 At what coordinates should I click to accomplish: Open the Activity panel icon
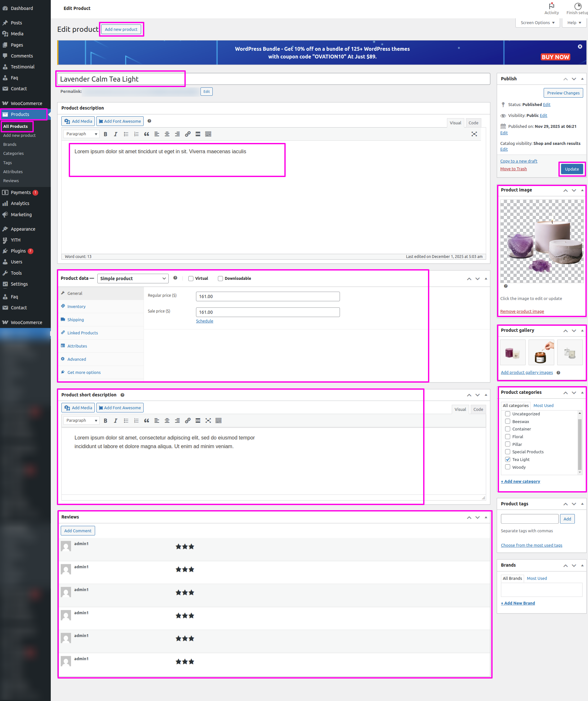(551, 8)
